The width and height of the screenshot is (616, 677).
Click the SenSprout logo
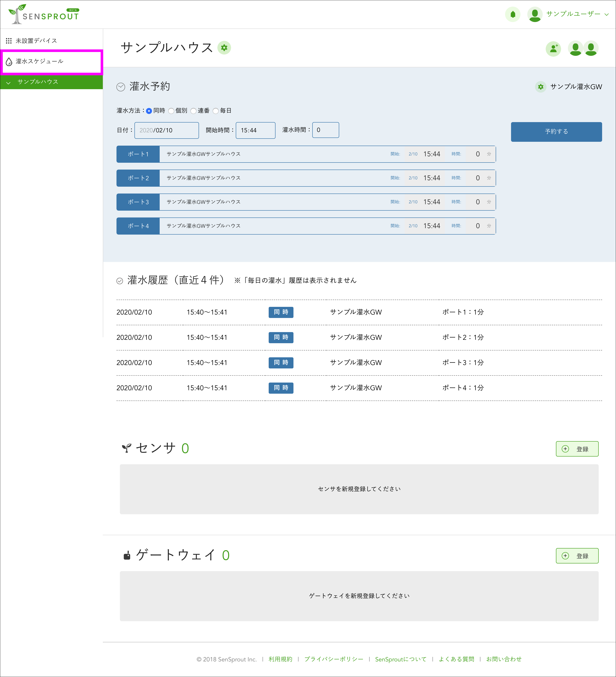tap(44, 14)
